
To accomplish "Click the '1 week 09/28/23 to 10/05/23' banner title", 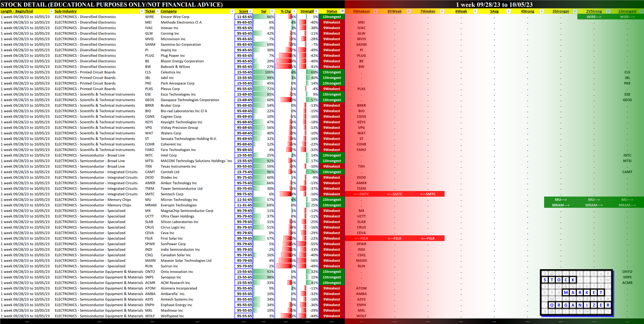I will [494, 5].
